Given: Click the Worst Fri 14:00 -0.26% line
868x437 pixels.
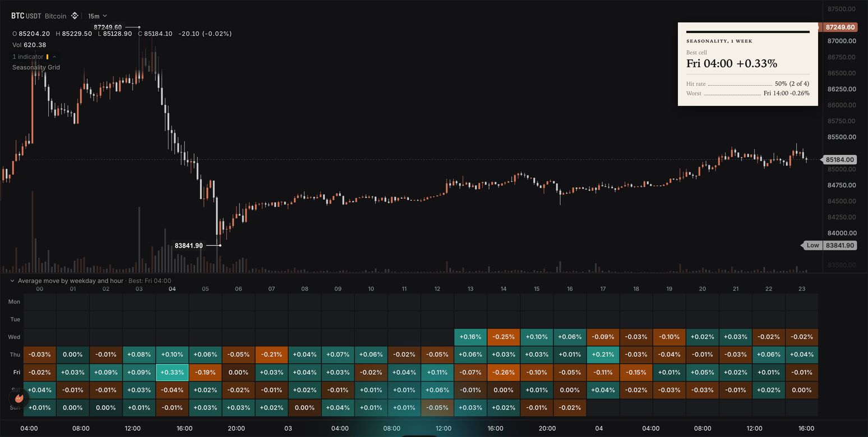Looking at the screenshot, I should click(x=748, y=93).
